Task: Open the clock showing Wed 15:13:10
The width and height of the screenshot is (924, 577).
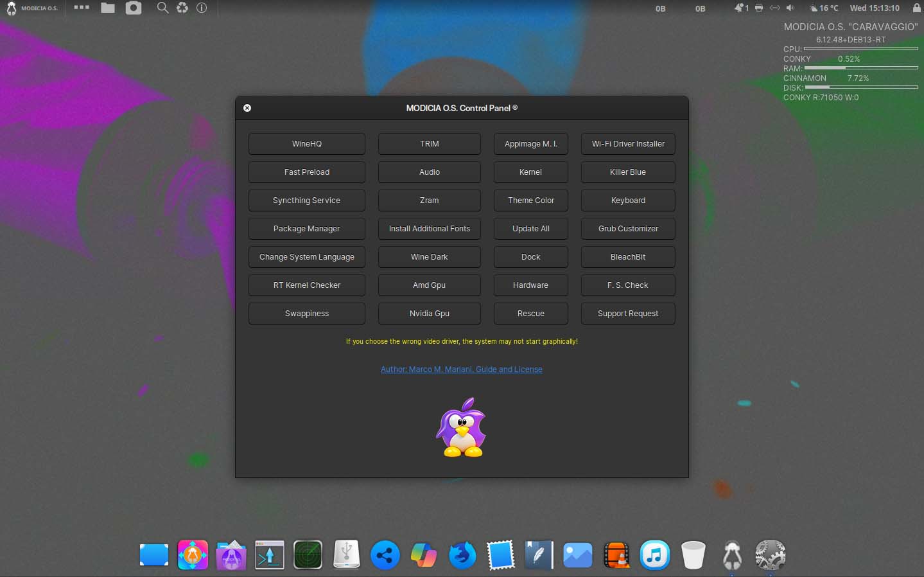Action: point(875,8)
